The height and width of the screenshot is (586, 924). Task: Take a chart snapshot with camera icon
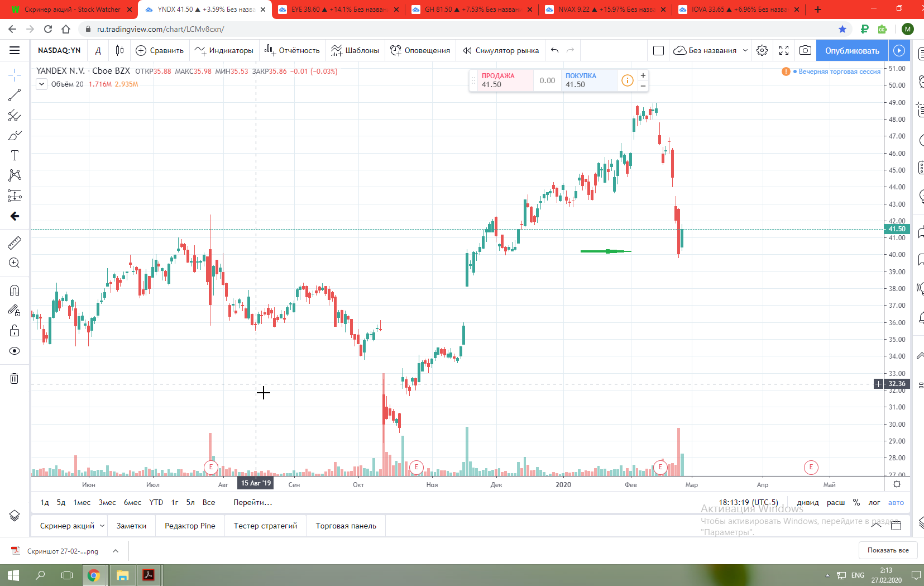click(805, 50)
